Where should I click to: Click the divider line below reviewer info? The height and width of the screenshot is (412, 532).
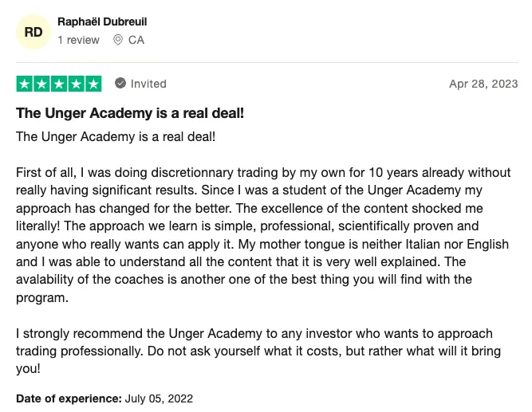[267, 62]
